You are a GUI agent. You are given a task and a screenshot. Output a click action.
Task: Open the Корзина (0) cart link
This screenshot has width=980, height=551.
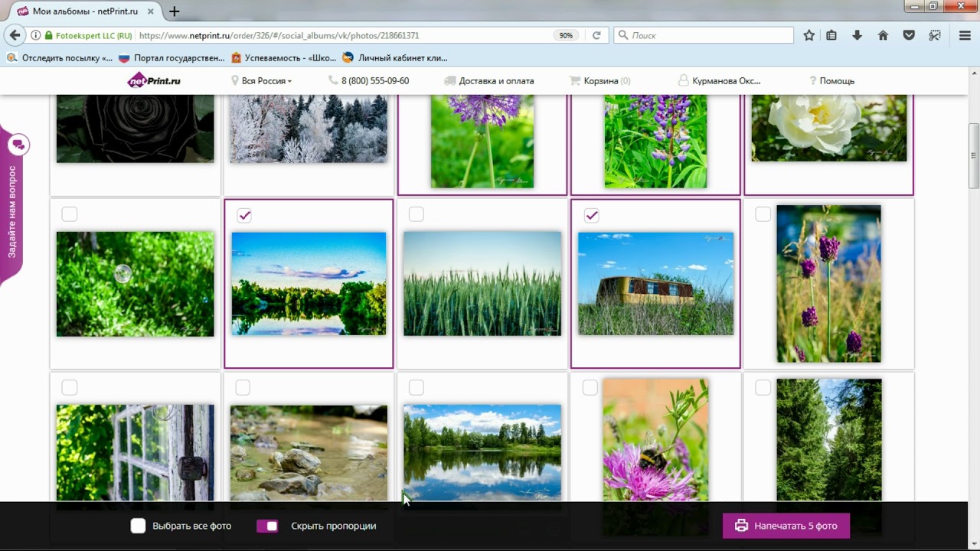[607, 80]
